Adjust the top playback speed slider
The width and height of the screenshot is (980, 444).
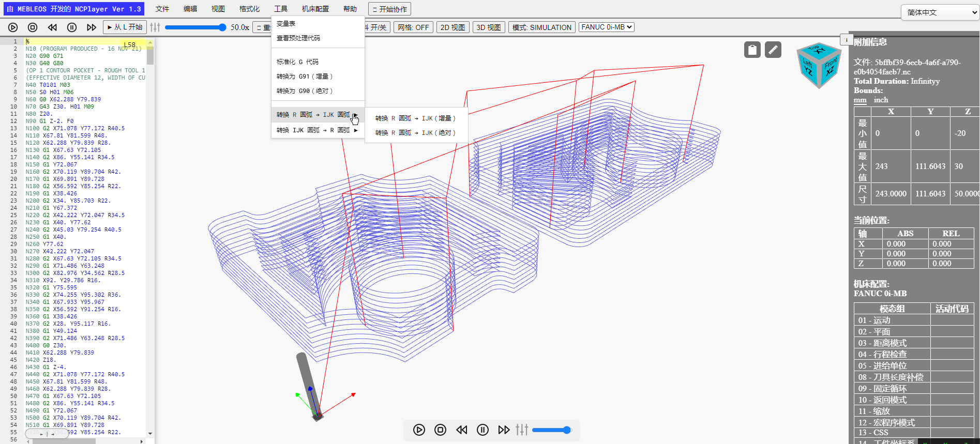point(195,27)
